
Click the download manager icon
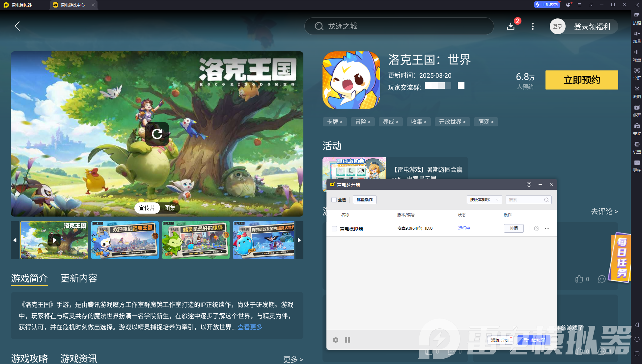pos(511,26)
